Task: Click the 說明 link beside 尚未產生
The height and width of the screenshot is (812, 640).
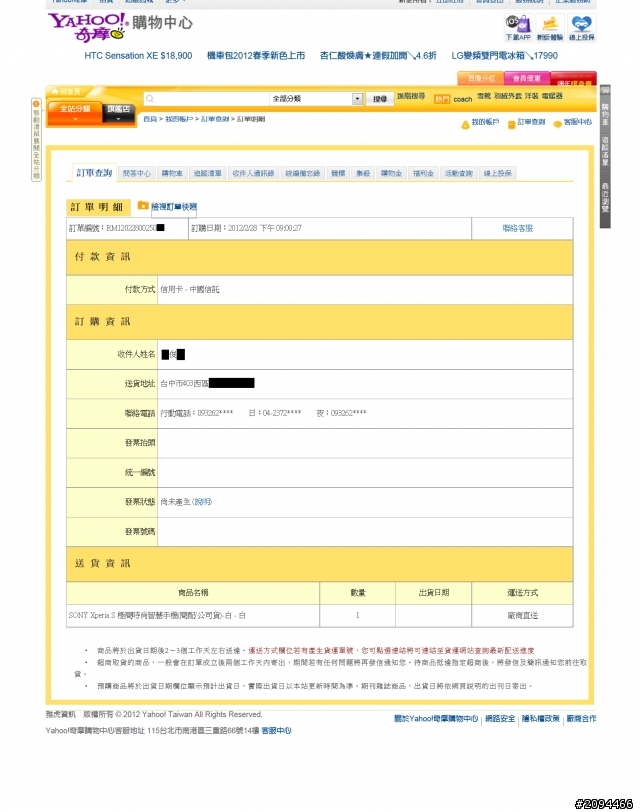Action: pos(202,502)
